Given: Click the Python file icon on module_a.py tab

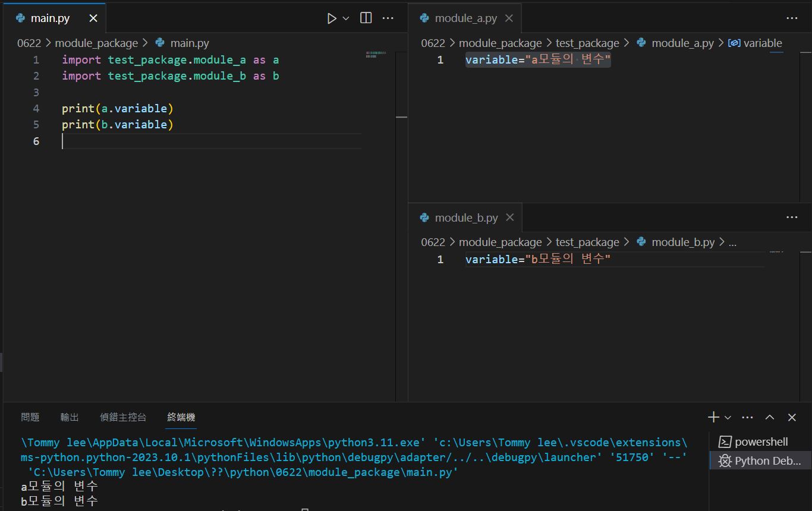Looking at the screenshot, I should tap(424, 18).
